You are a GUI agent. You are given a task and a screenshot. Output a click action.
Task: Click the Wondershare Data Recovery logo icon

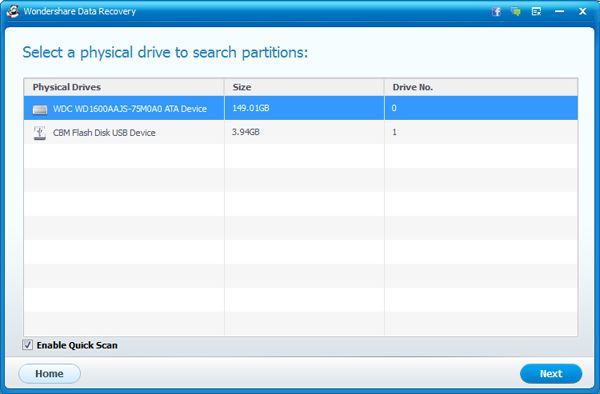point(13,11)
